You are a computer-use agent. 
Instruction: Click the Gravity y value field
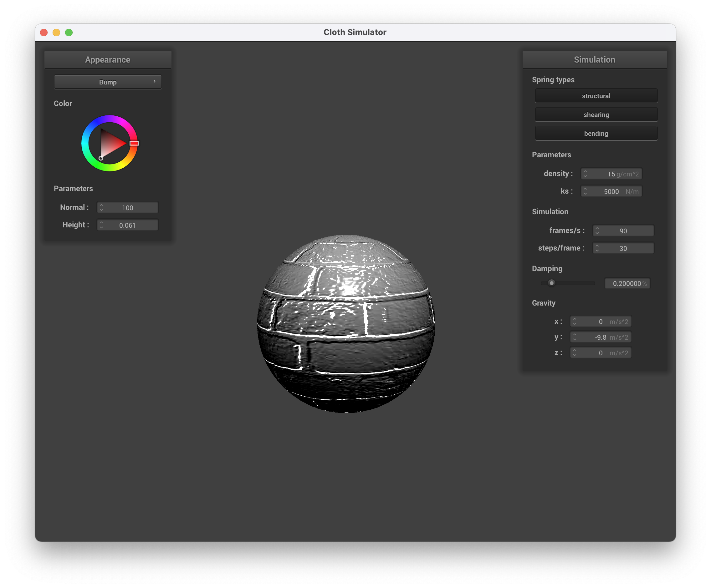coord(601,337)
